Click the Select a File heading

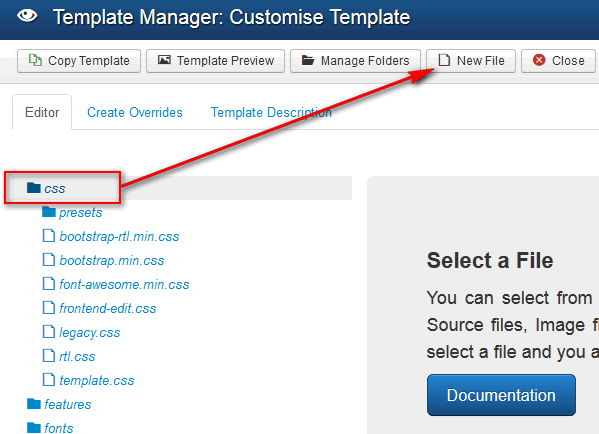tap(490, 261)
